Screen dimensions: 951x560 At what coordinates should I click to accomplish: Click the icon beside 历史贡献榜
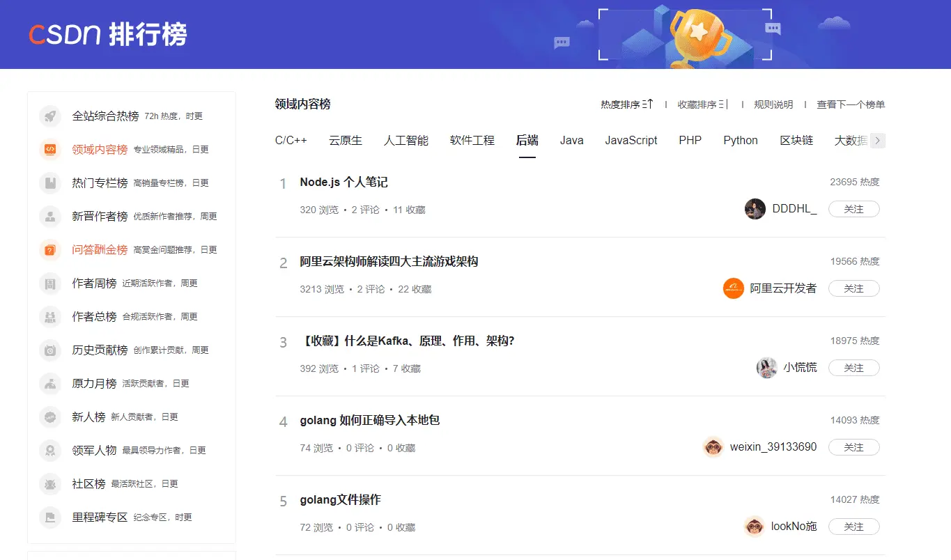(x=50, y=350)
